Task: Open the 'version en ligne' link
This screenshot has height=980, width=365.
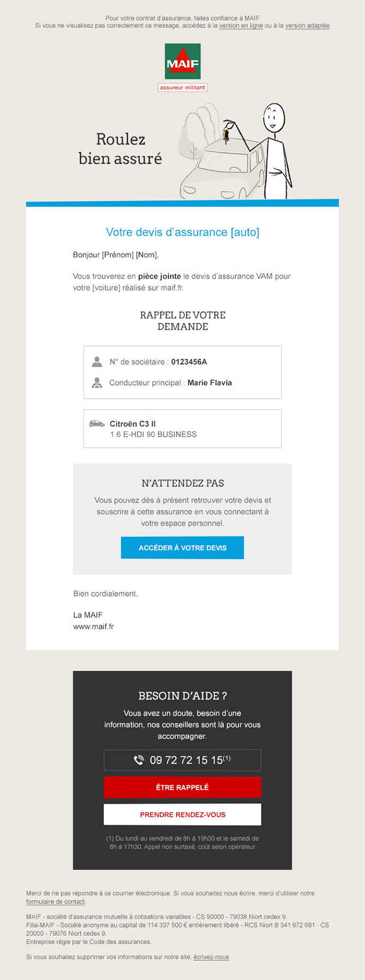Action: (241, 26)
